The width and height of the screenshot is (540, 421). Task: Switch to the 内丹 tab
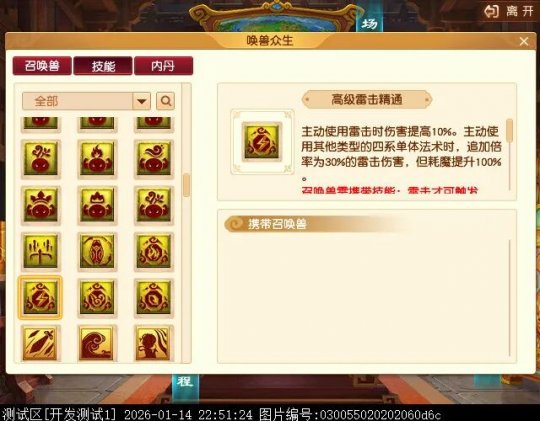tap(163, 65)
